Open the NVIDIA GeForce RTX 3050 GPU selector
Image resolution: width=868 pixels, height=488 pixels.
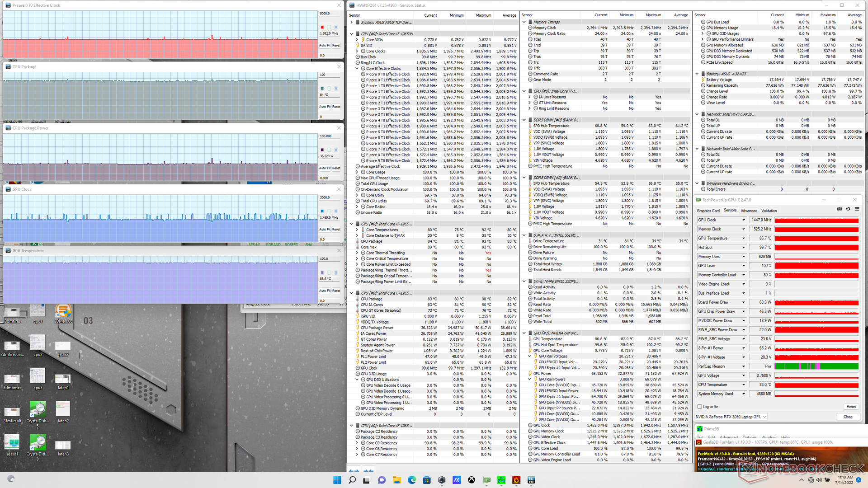click(x=731, y=417)
